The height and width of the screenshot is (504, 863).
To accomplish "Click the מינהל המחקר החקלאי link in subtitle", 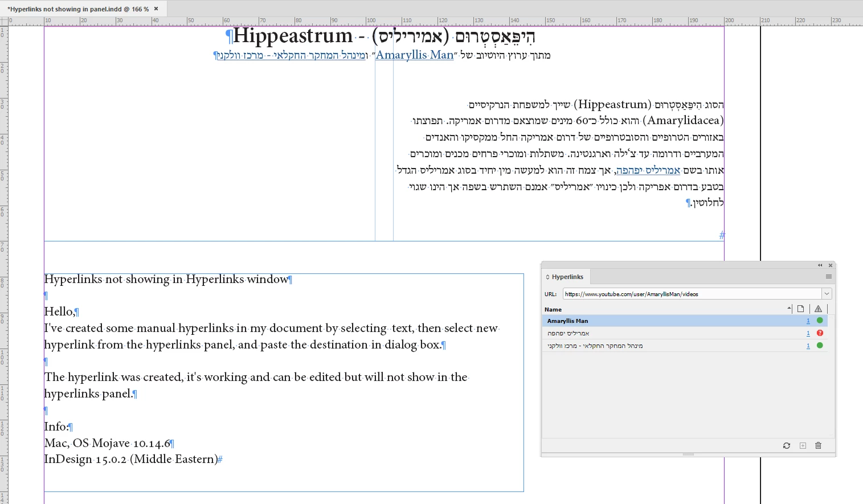I will pyautogui.click(x=292, y=55).
